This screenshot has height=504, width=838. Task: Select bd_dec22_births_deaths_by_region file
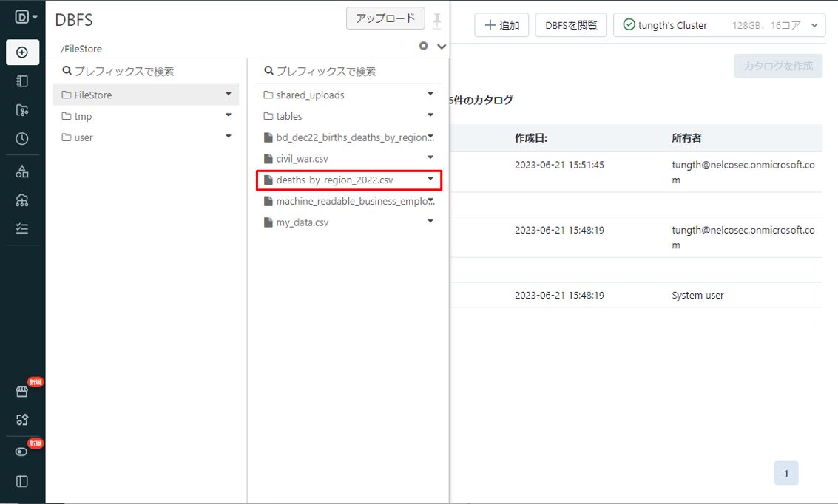tap(348, 137)
